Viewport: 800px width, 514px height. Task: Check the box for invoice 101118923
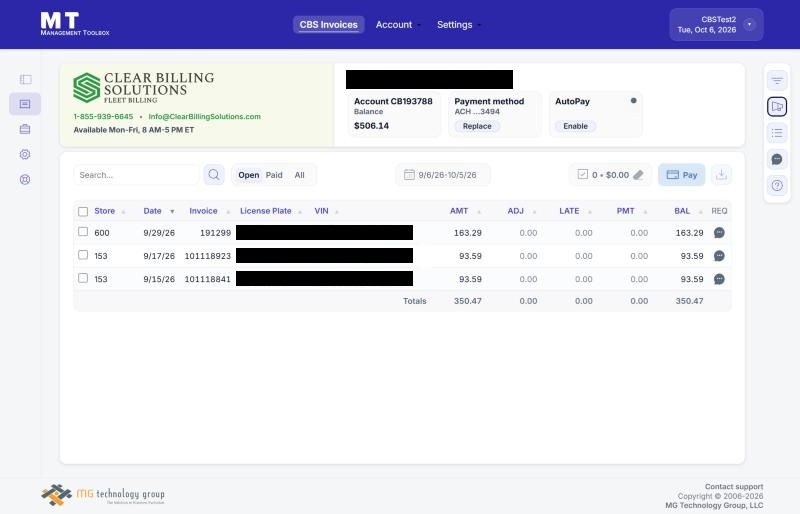coord(83,255)
